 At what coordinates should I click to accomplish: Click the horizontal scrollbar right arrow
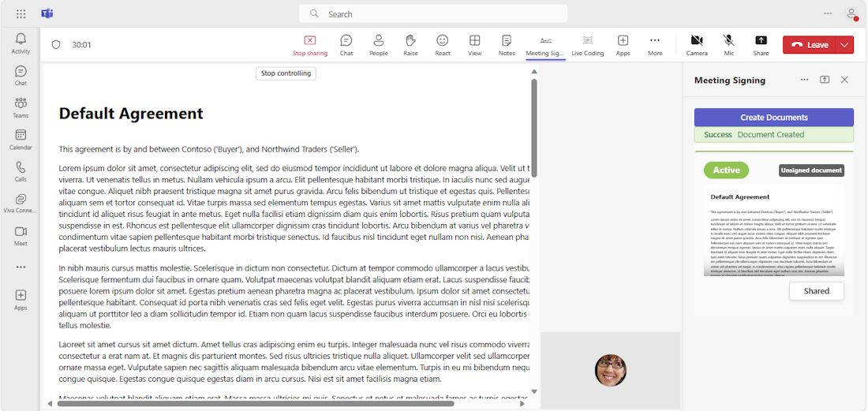(522, 403)
